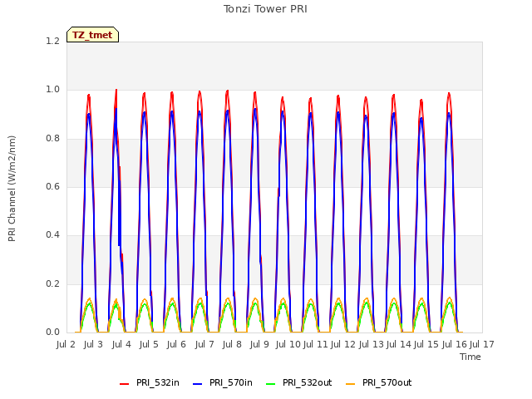Click the Jul 9 x-axis tick label
Image resolution: width=532 pixels, height=399 pixels.
[x=259, y=344]
